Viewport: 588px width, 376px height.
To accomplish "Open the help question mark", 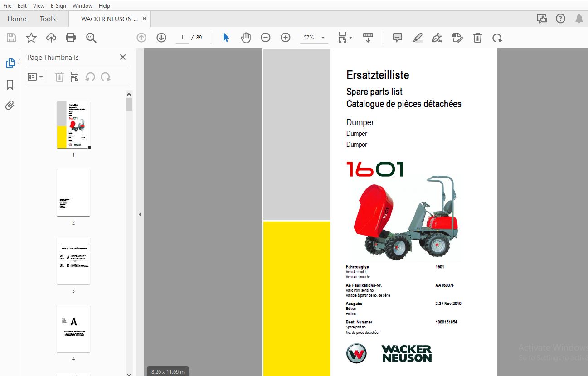I will point(561,19).
